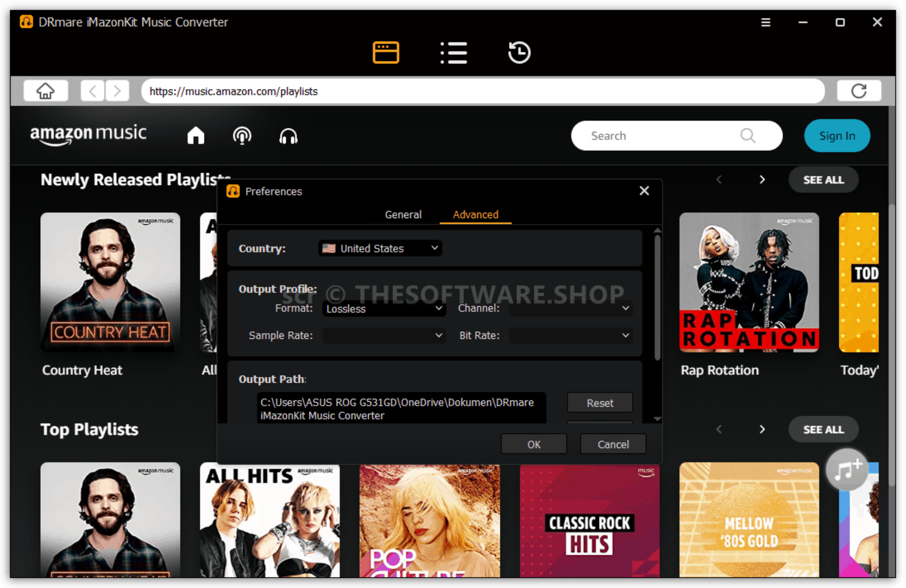
Task: Click the Amazon Music home icon
Action: [x=196, y=135]
